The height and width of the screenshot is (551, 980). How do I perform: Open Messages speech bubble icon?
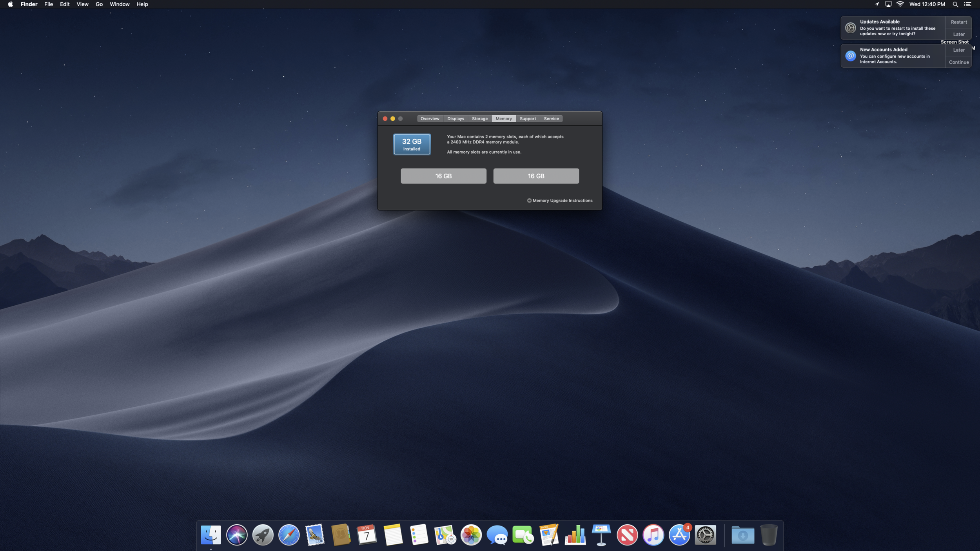[497, 535]
